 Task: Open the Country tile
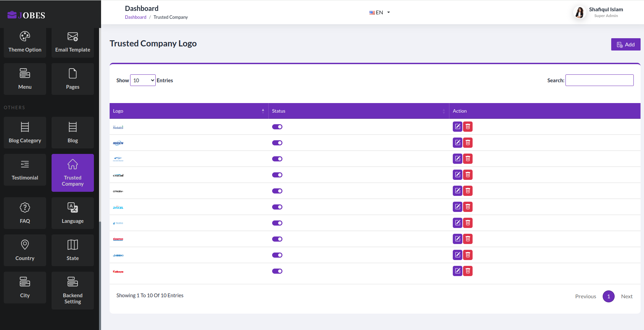[x=25, y=250]
